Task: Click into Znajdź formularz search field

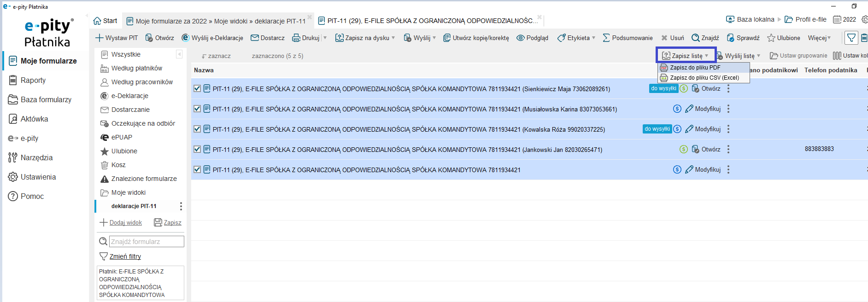Action: (147, 241)
